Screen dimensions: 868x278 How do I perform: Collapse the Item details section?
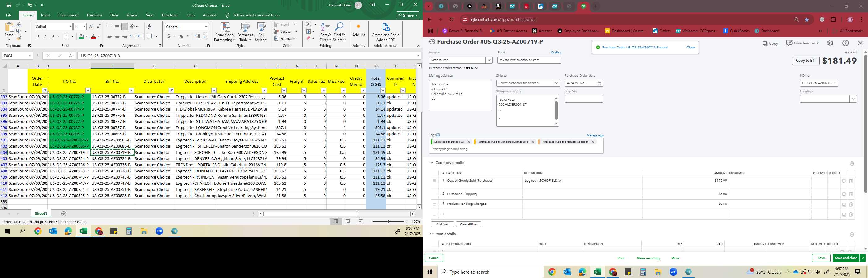tap(432, 234)
